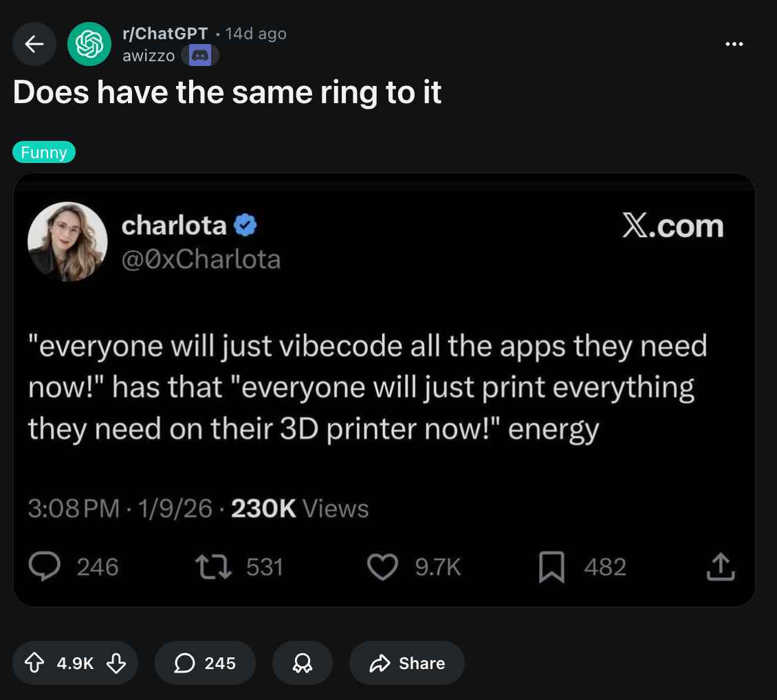Click the heart like icon on tweet
The image size is (777, 700).
(x=382, y=567)
